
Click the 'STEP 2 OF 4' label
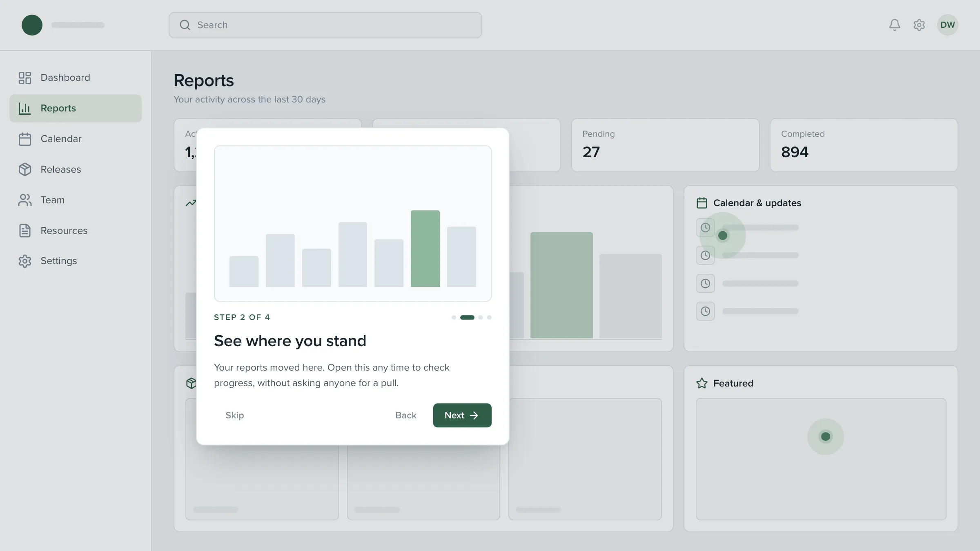(x=242, y=317)
